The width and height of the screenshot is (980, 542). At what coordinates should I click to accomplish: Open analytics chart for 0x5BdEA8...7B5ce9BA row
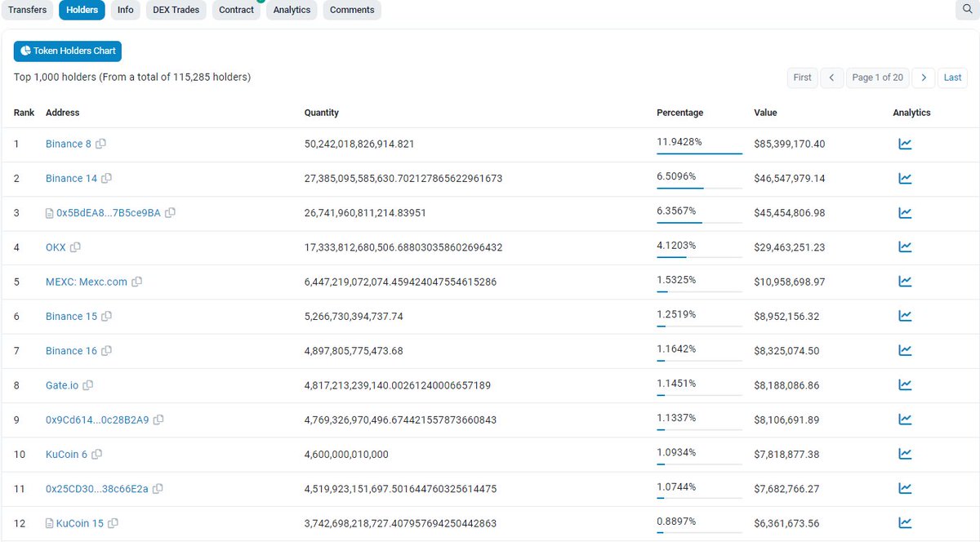(x=905, y=213)
